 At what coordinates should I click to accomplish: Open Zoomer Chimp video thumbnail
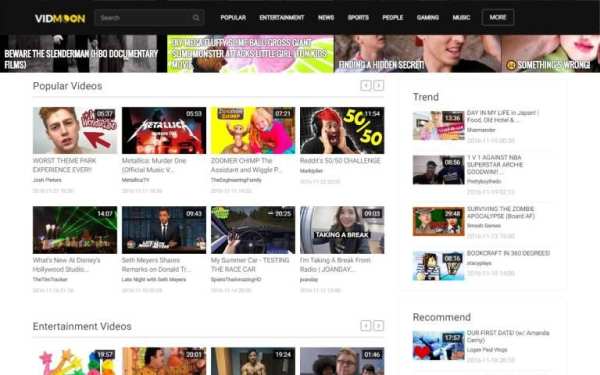(253, 130)
